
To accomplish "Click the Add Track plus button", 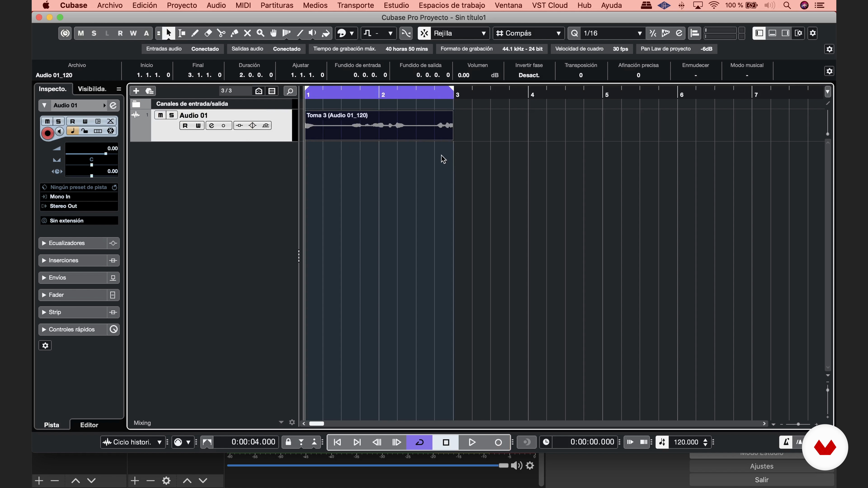I will 136,91.
